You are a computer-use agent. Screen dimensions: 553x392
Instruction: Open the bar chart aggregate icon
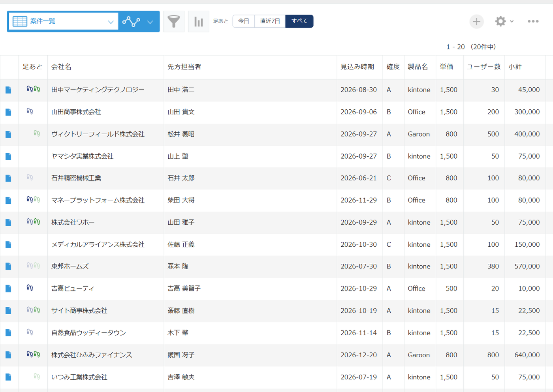point(199,21)
